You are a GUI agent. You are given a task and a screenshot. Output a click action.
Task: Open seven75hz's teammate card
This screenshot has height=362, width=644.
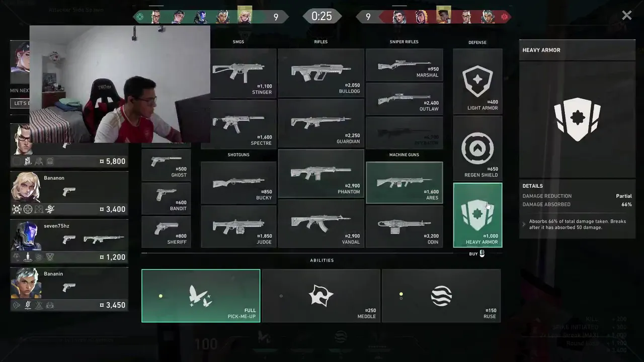[69, 241]
